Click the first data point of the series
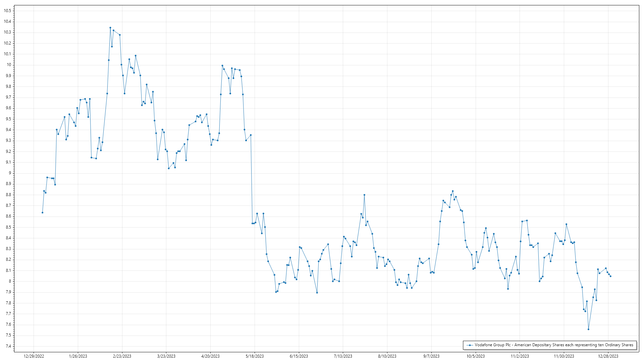Screen dimensions: 644x362 42,213
